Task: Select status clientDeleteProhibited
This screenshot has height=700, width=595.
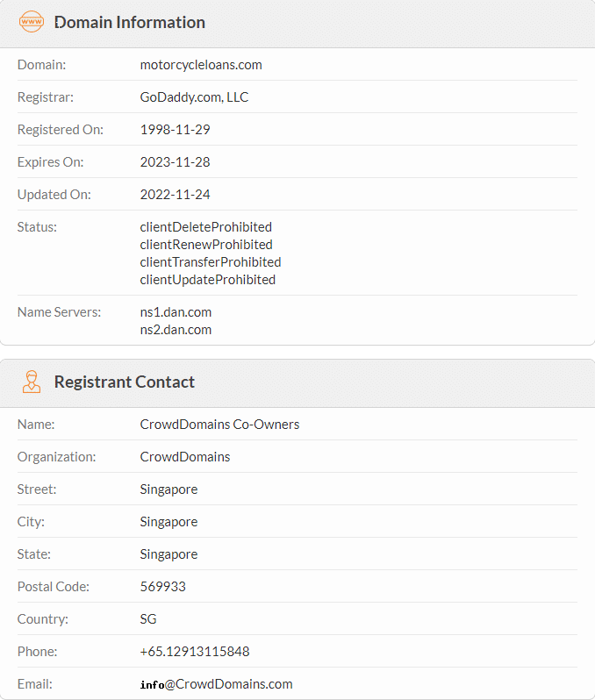Action: click(x=206, y=227)
